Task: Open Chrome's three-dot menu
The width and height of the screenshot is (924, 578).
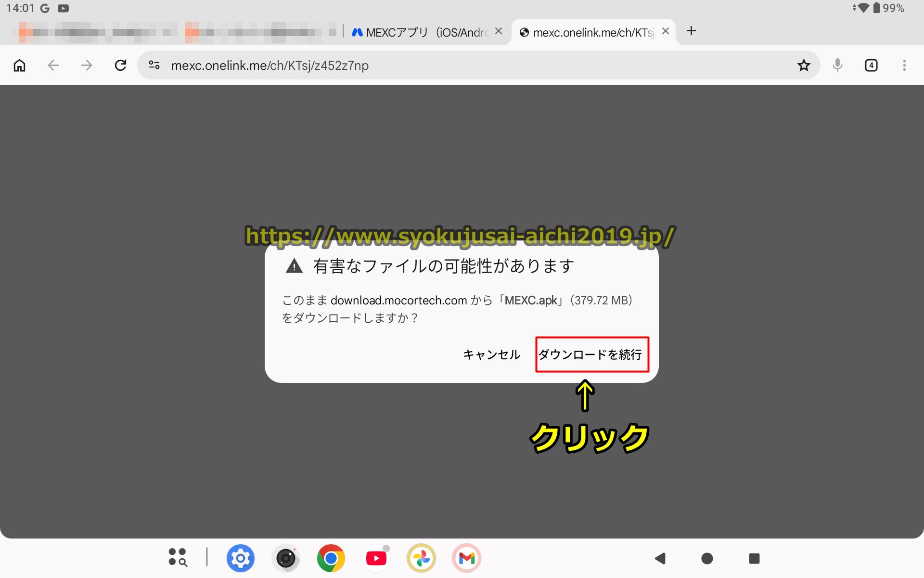Action: [x=904, y=65]
